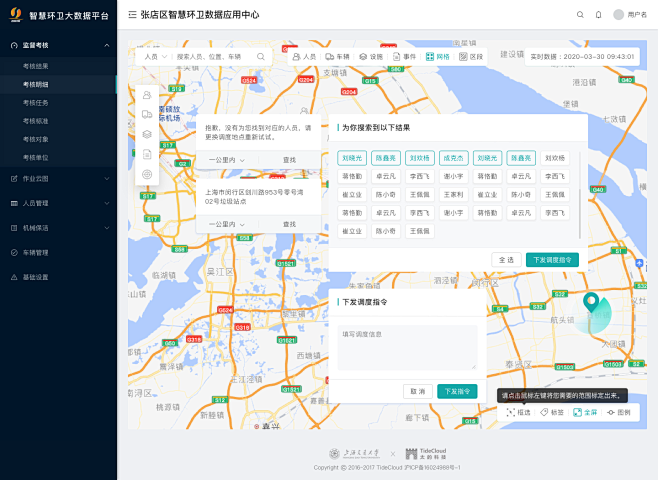Click the 填写调度信息 text area
The image size is (658, 480).
point(407,346)
